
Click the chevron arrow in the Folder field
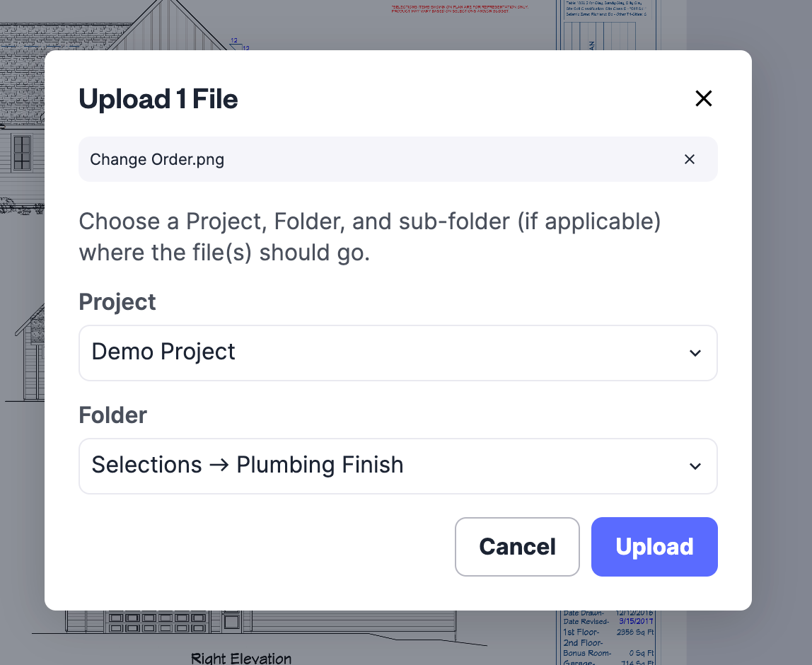pyautogui.click(x=695, y=466)
